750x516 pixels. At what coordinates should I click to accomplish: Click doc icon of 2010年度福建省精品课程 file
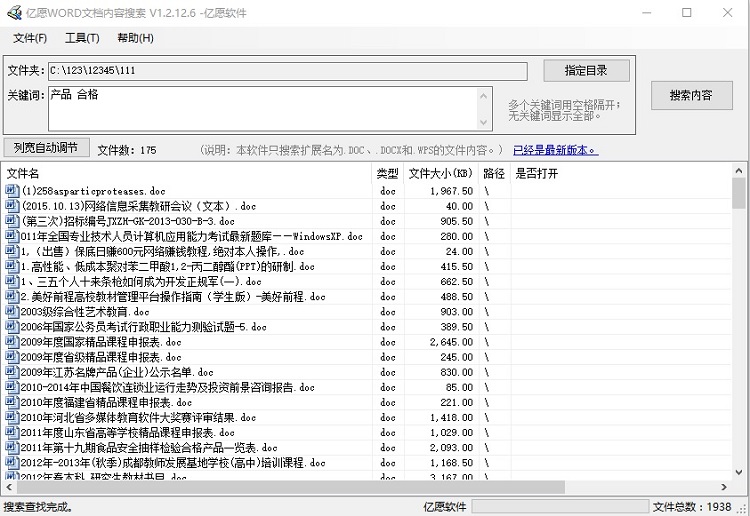(11, 402)
